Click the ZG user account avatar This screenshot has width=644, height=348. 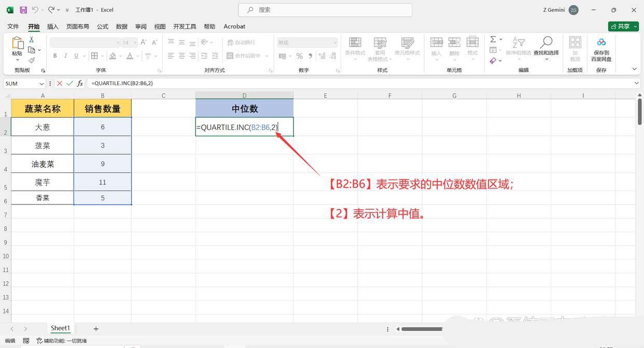573,10
